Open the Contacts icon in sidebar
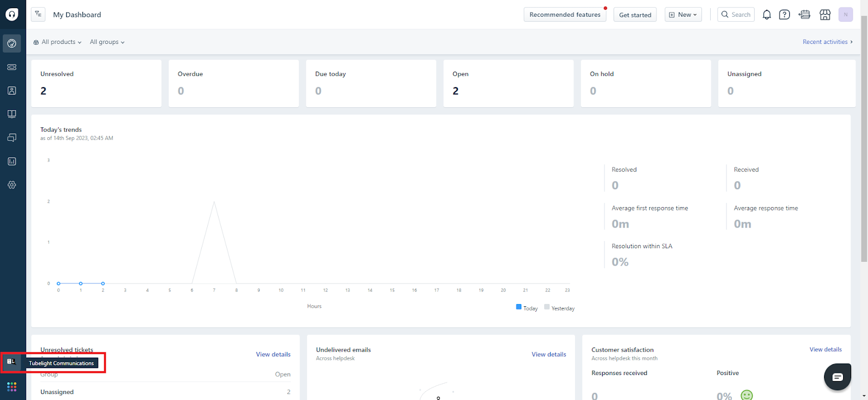The width and height of the screenshot is (868, 400). [12, 91]
